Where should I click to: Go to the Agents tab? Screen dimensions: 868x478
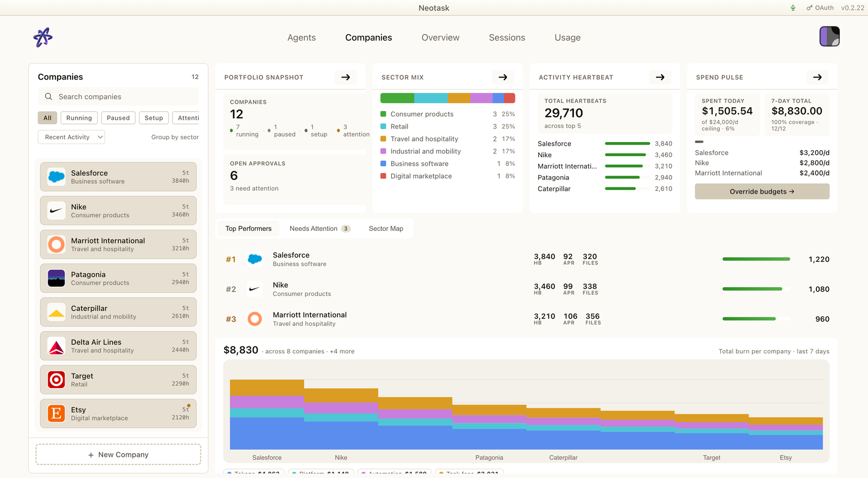302,37
